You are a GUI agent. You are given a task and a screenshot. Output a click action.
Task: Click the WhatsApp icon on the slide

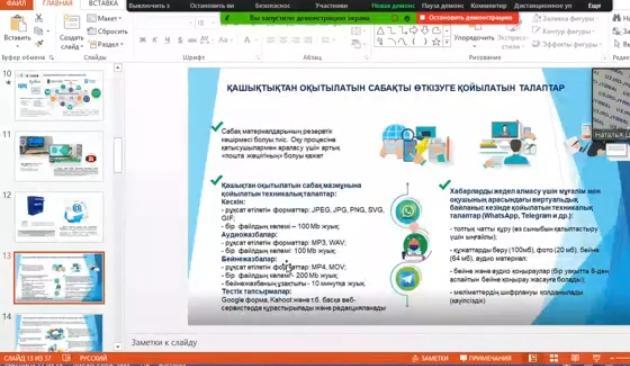click(407, 211)
